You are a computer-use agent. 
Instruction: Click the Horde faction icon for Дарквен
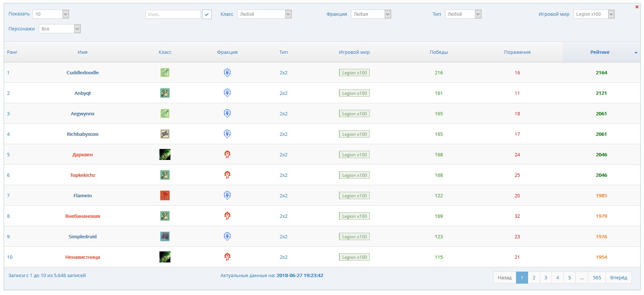coord(227,154)
